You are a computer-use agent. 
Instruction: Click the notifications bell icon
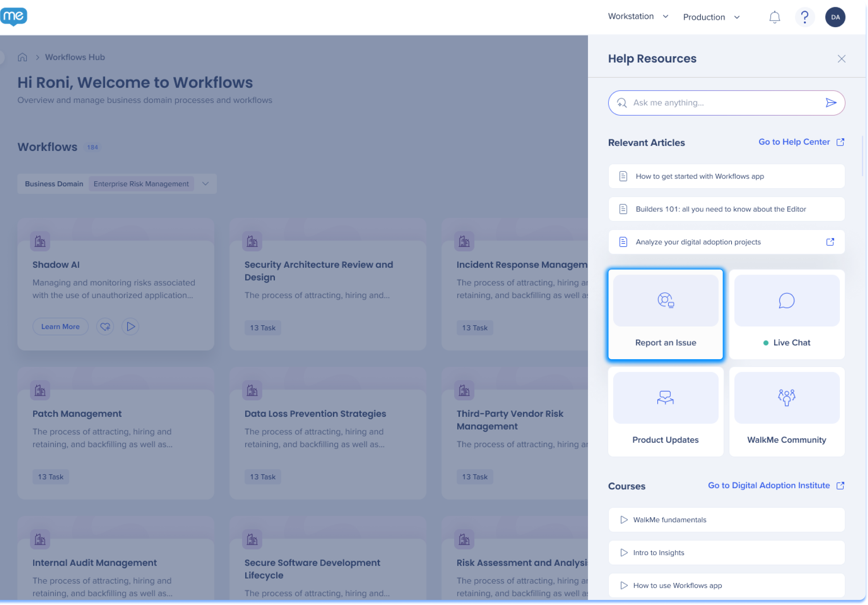coord(775,17)
